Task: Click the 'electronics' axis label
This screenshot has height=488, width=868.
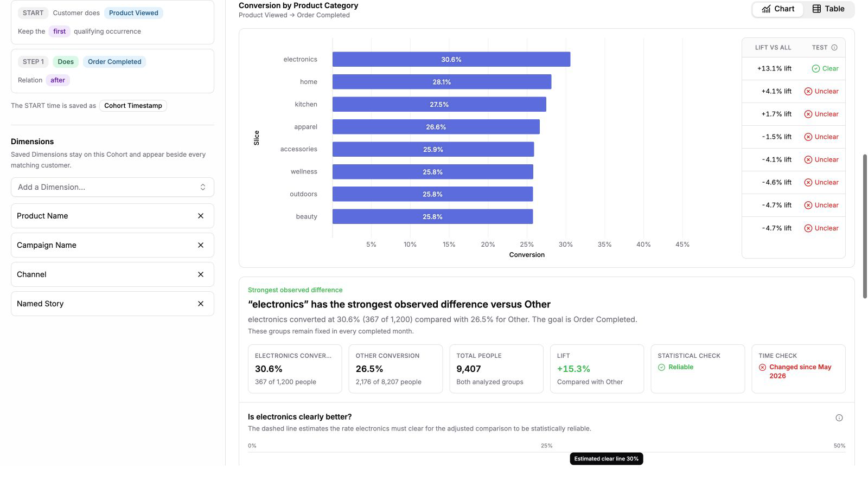Action: coord(300,60)
